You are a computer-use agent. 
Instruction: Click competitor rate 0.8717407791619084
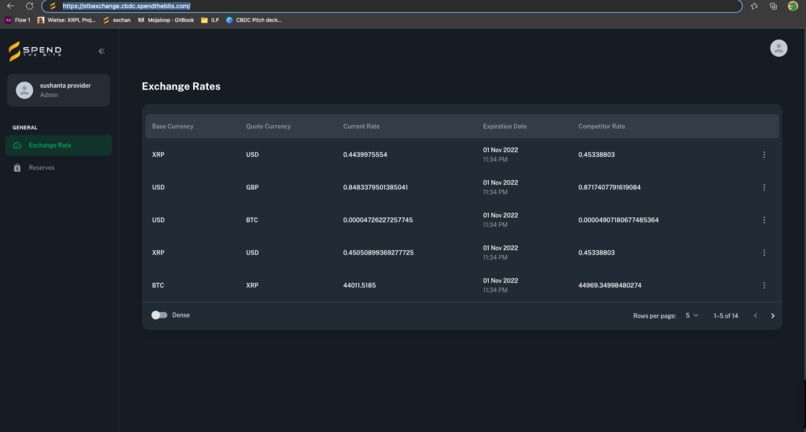click(x=609, y=187)
